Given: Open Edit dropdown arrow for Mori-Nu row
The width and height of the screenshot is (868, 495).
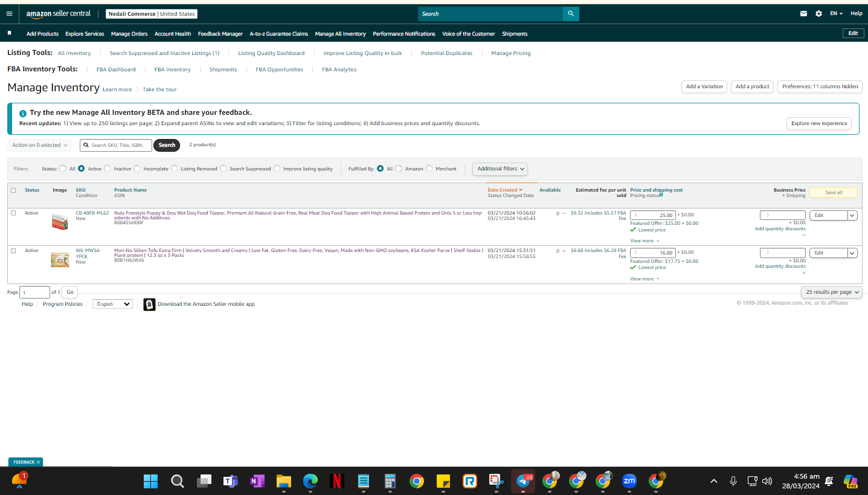Looking at the screenshot, I should click(852, 253).
